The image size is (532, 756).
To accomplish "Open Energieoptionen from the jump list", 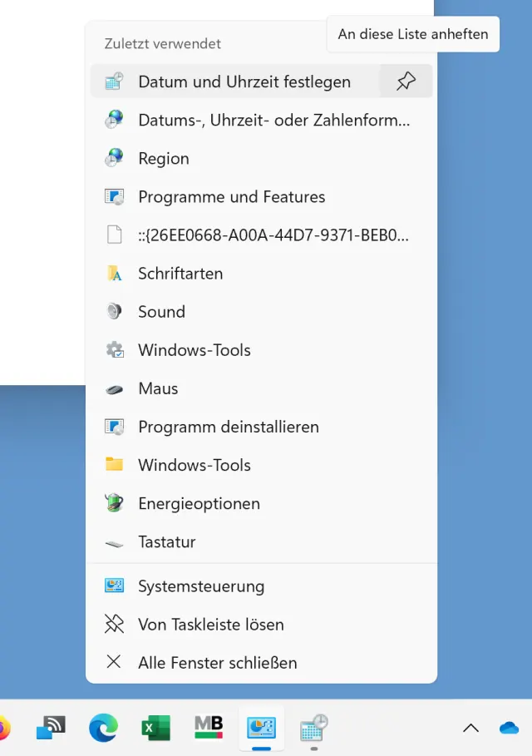I will pos(199,503).
